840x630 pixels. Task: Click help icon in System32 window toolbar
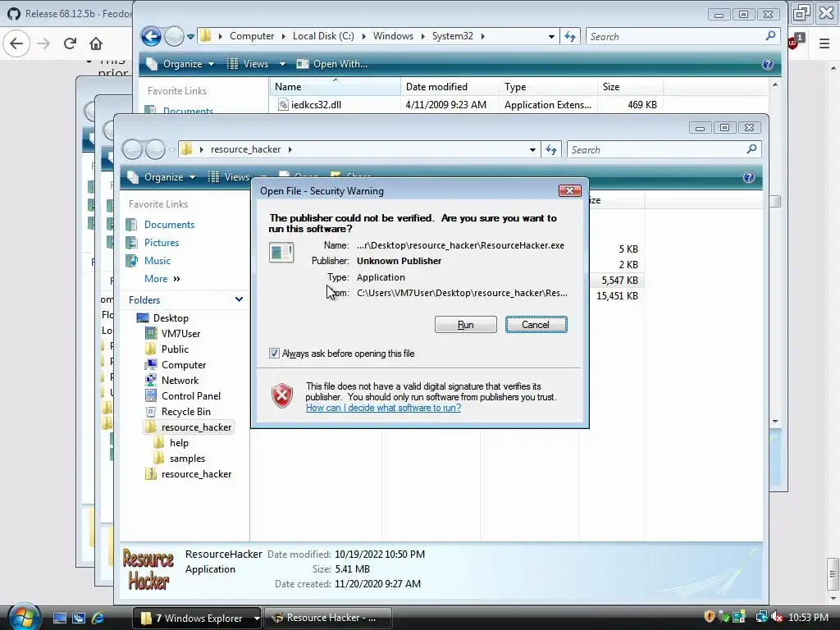pos(768,64)
